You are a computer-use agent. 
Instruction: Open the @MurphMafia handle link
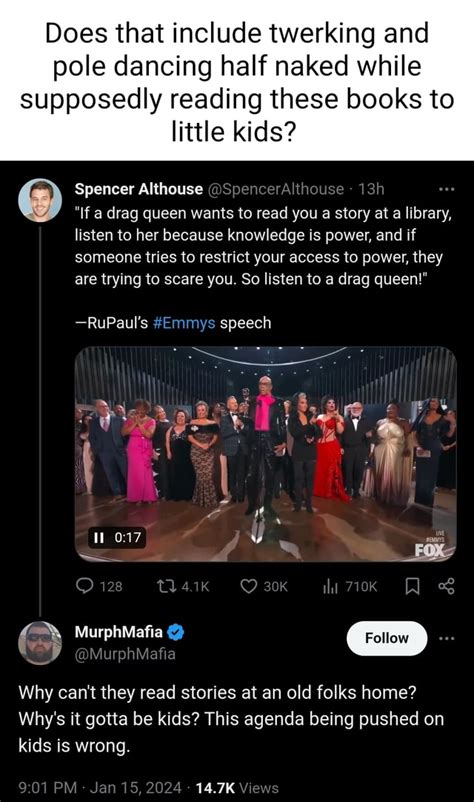click(125, 654)
